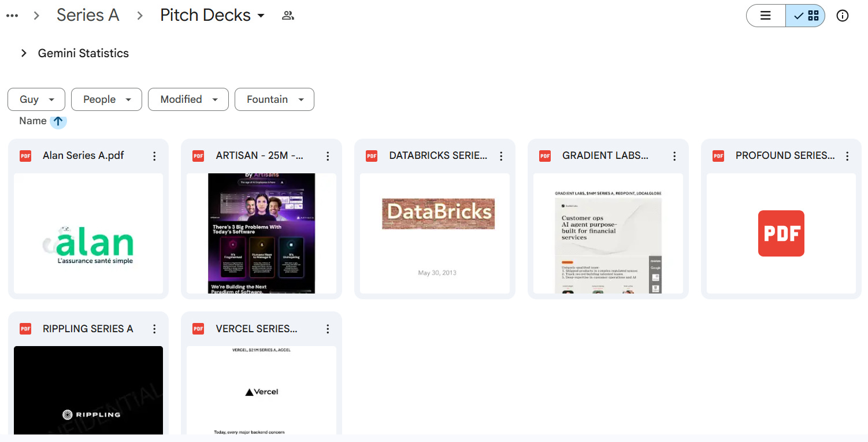Select the Gradient Labs thumbnail preview

[x=609, y=233]
